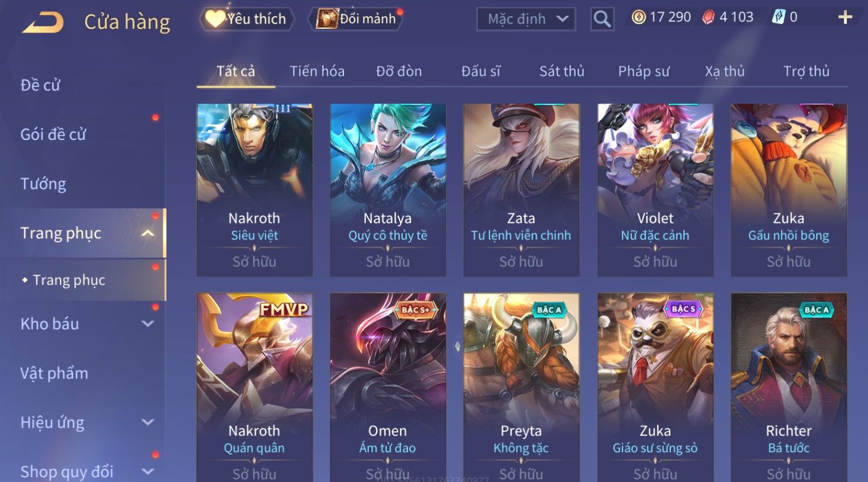Collapse the Trang phục sidebar section

pyautogui.click(x=148, y=233)
